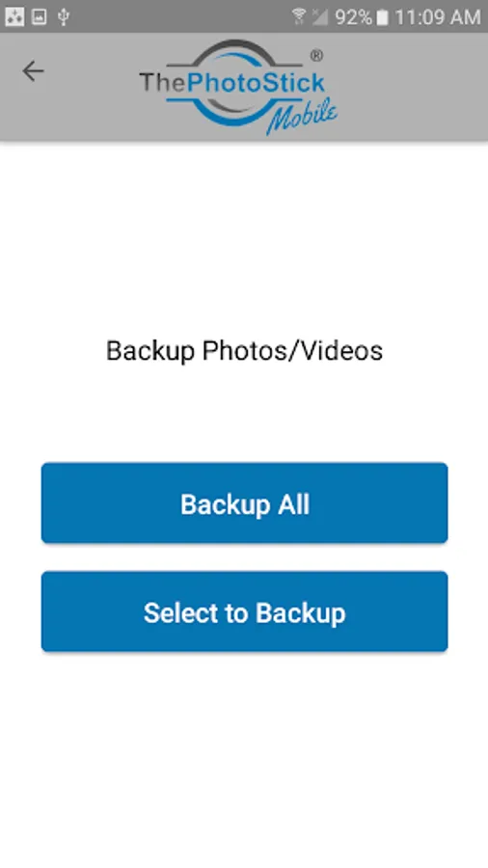Tap the registered trademark symbol
This screenshot has width=488, height=868.
click(316, 55)
